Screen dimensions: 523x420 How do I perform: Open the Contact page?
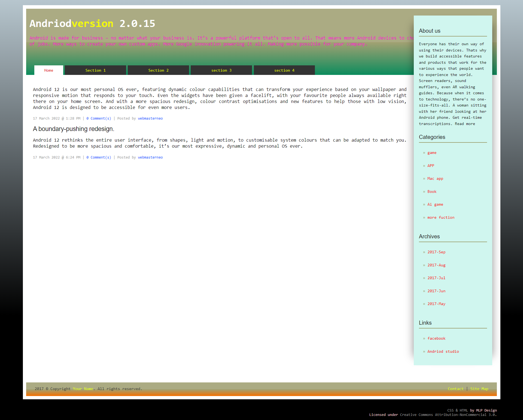[x=455, y=389]
